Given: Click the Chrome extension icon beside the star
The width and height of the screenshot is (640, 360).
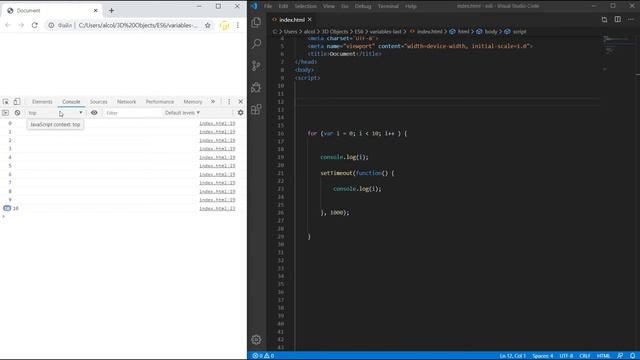Looking at the screenshot, I should (224, 25).
